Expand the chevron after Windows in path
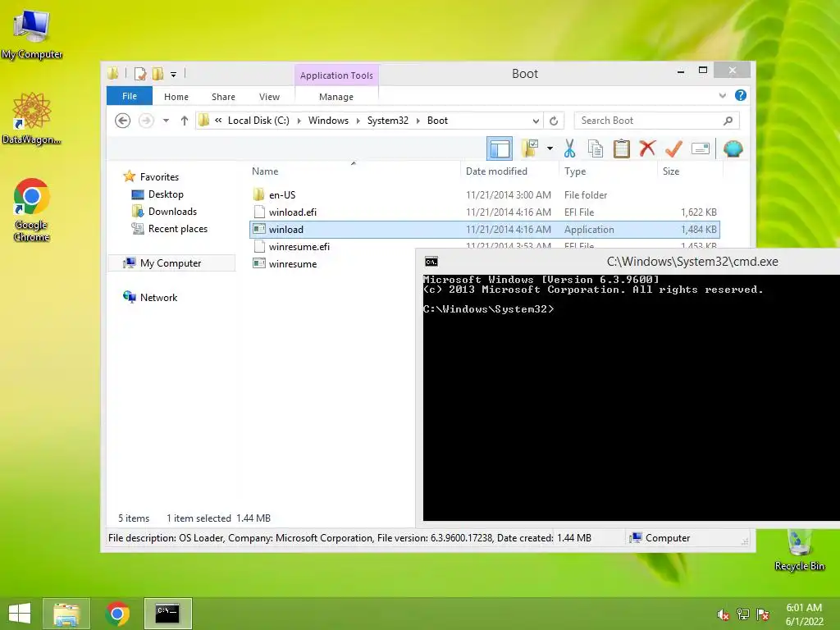Screen dimensions: 840x630 tap(358, 121)
